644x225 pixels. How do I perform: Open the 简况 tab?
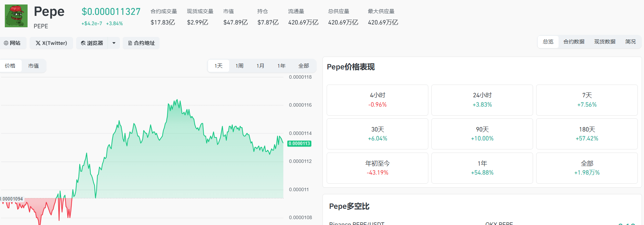tap(631, 42)
